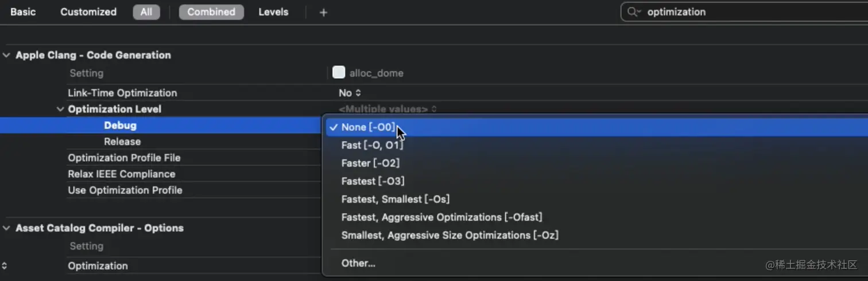Choose Fast [-O, O1] option
The width and height of the screenshot is (868, 281).
pos(372,145)
